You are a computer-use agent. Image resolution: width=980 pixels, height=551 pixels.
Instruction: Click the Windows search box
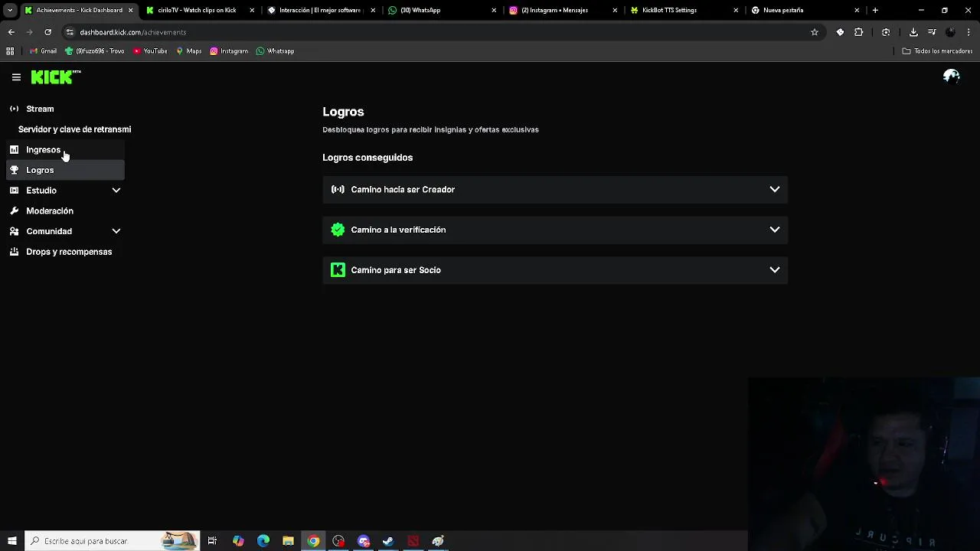click(113, 541)
